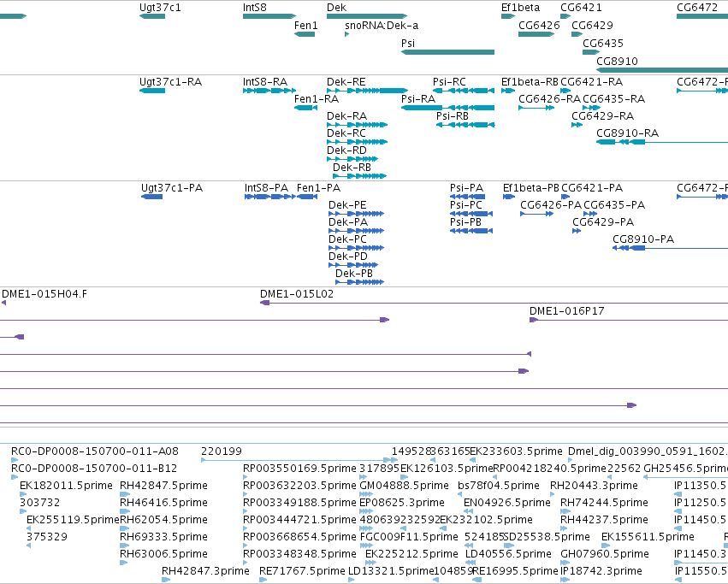Screen dimensions: 728x584
Task: Select the CG6426-PA protein label
Action: point(551,204)
